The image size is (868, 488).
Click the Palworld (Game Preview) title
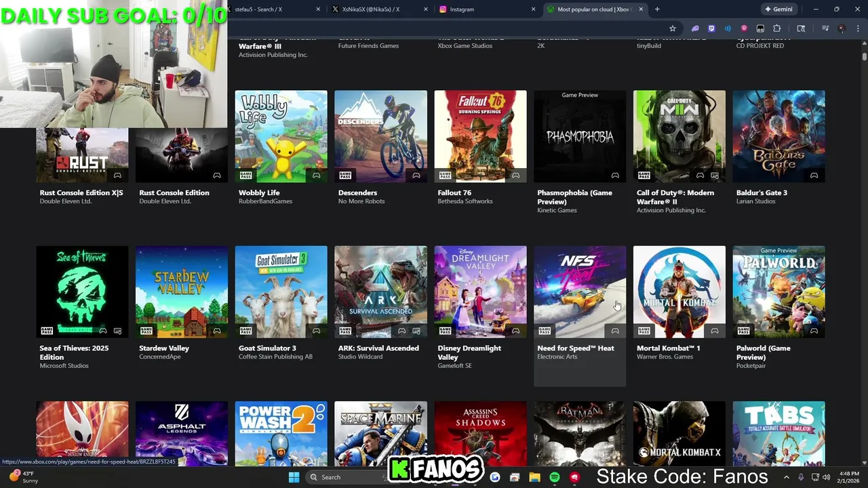pyautogui.click(x=763, y=352)
